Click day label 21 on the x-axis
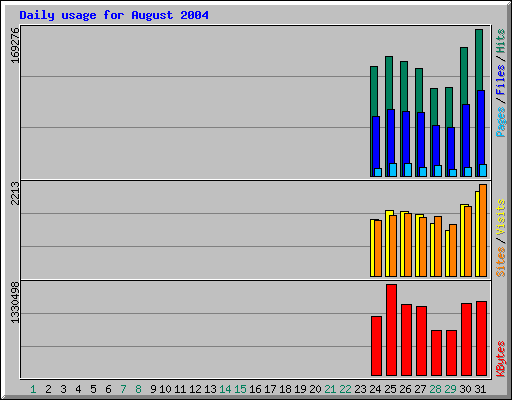Screen dimensions: 512x400 330,389
